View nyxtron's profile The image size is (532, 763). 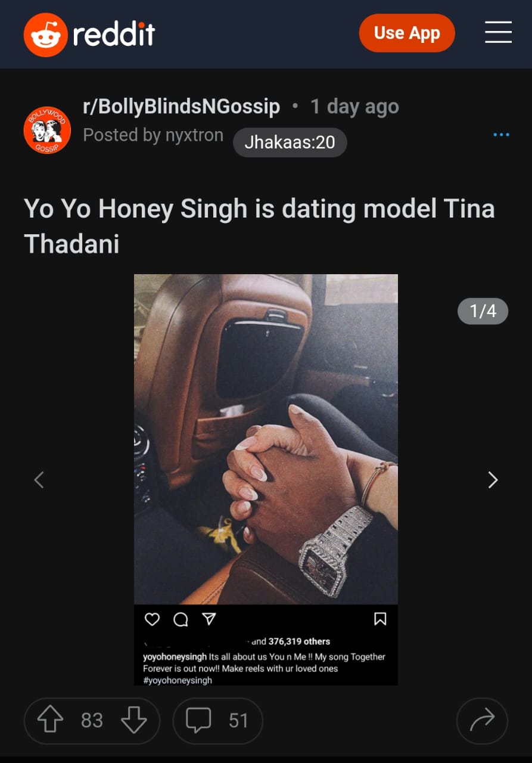pos(195,135)
